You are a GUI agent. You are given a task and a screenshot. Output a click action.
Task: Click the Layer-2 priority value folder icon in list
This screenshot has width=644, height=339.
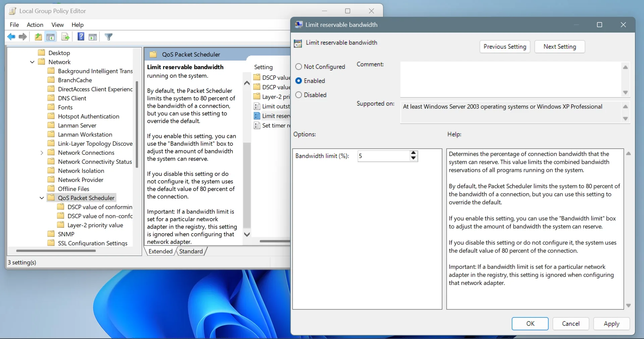click(257, 97)
